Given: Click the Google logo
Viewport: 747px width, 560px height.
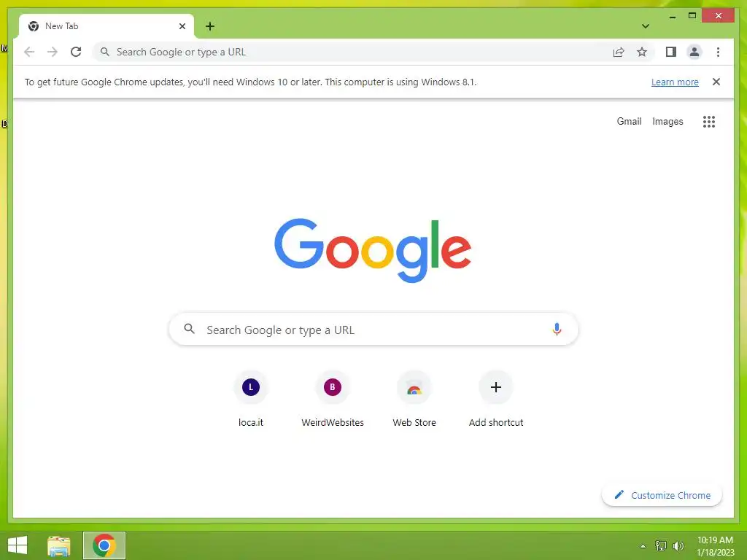Looking at the screenshot, I should click(x=373, y=250).
